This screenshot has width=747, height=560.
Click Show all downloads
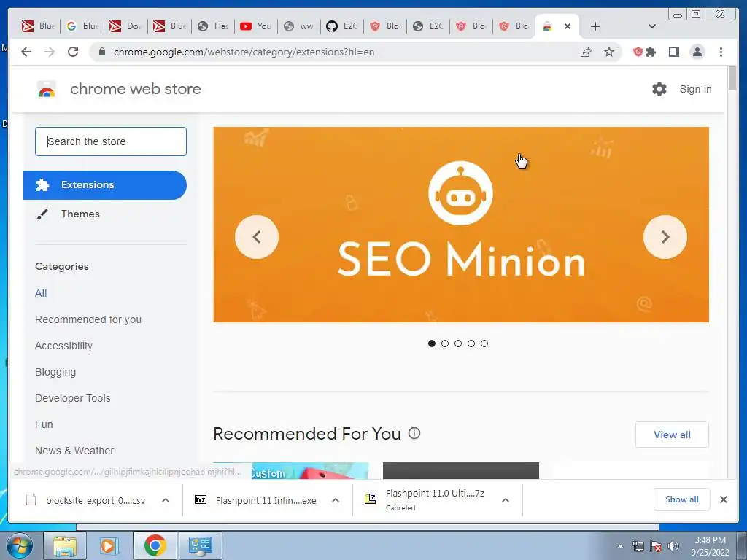(x=682, y=499)
